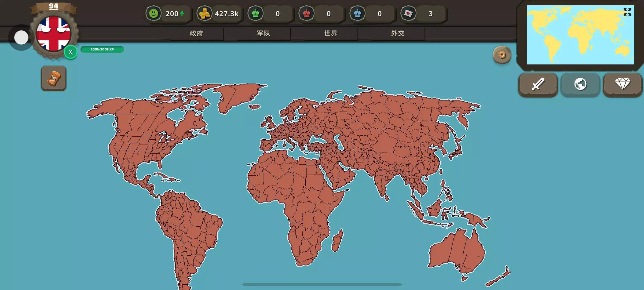The height and width of the screenshot is (290, 644).
Task: Click the UK flag country avatar
Action: [53, 34]
